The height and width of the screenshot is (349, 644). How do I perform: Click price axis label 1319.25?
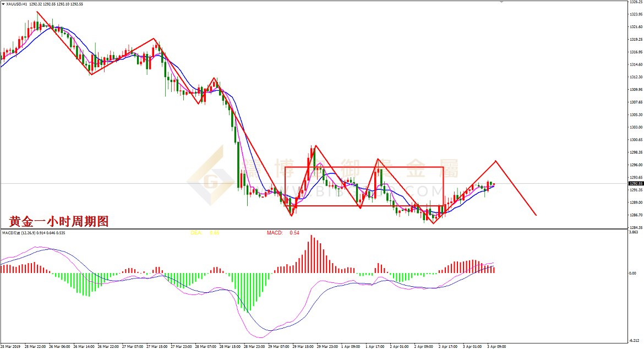pos(636,40)
